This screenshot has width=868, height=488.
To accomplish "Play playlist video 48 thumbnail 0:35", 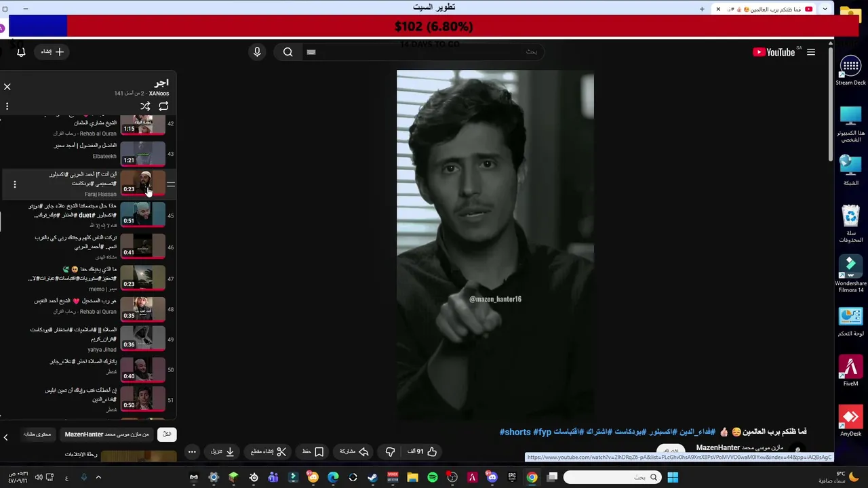I will coord(143,309).
